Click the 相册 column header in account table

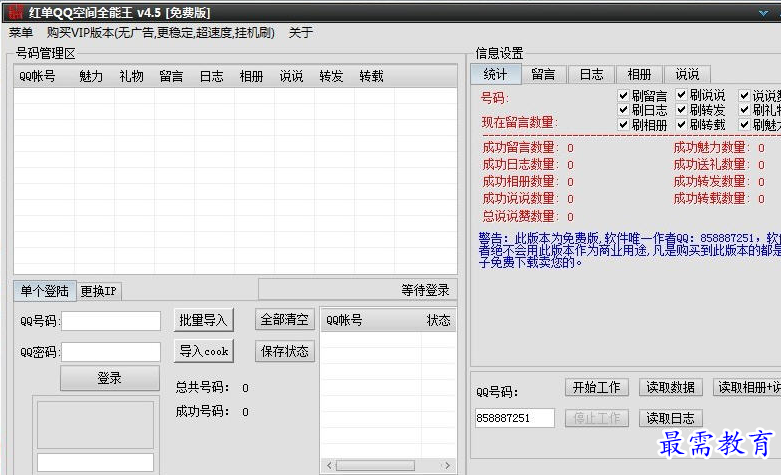(x=252, y=77)
